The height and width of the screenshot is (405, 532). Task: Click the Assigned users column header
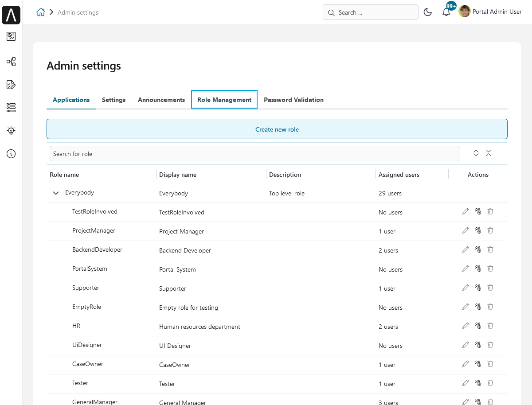(x=399, y=175)
